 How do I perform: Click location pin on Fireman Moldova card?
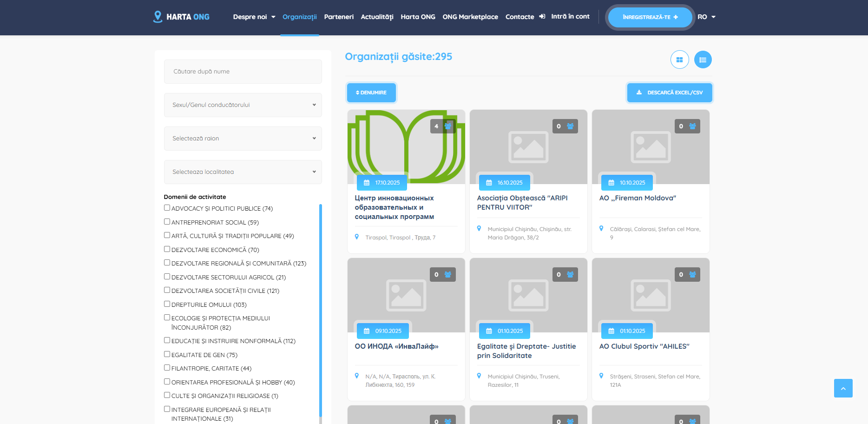tap(601, 228)
